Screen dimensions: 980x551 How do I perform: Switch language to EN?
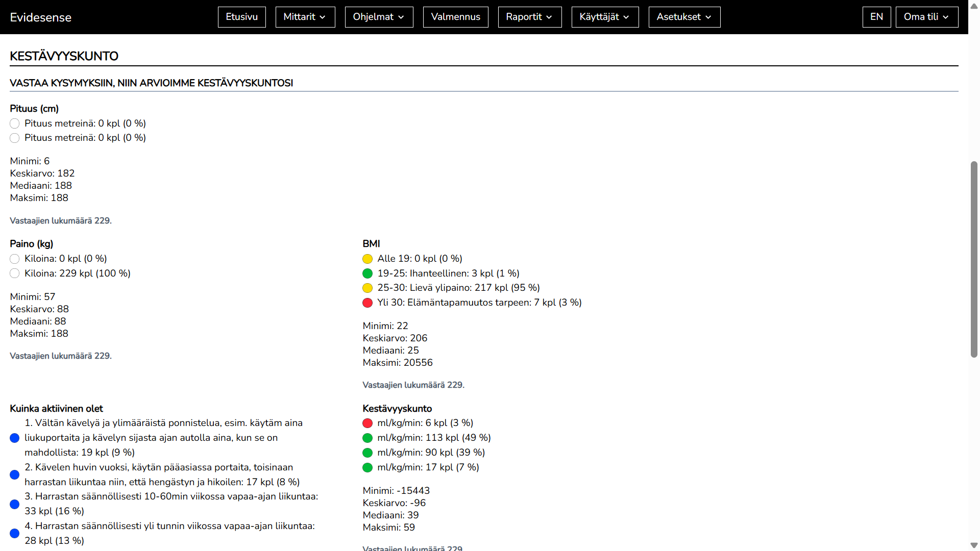click(x=876, y=17)
